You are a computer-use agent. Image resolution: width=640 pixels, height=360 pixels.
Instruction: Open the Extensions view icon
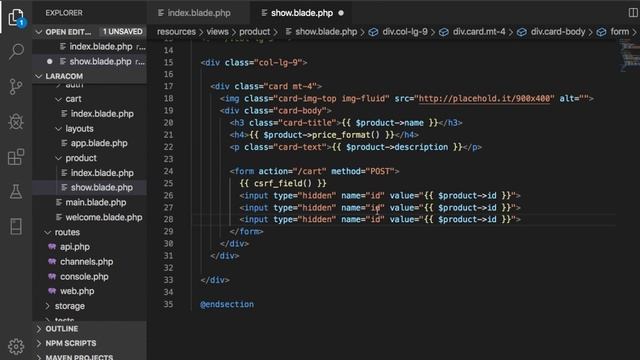click(16, 157)
